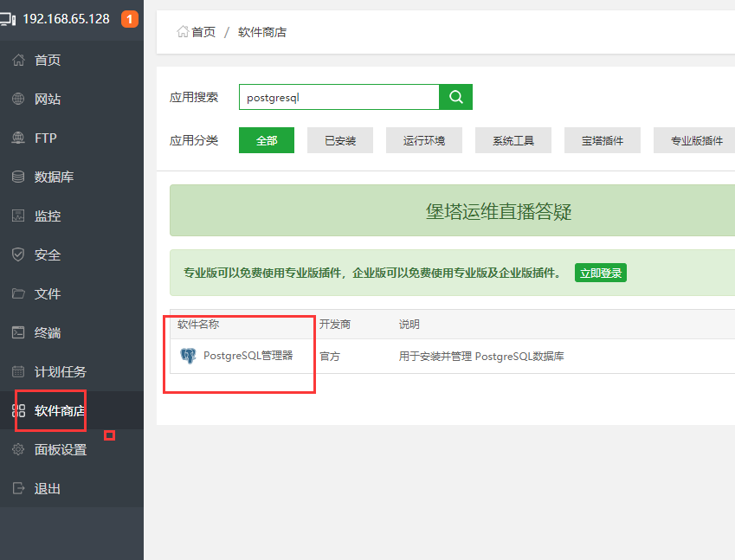
Task: Go to 数据库 section in sidebar
Action: click(x=54, y=177)
